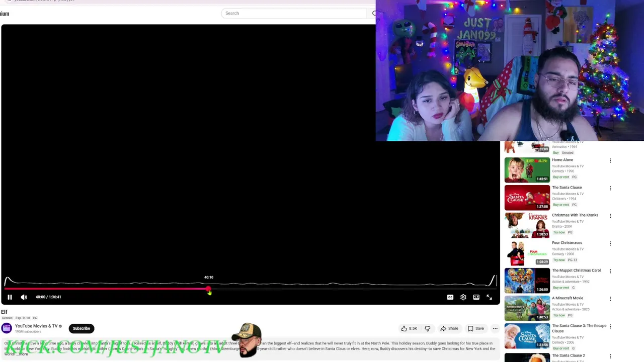Open Home Alone title link

pos(562,160)
